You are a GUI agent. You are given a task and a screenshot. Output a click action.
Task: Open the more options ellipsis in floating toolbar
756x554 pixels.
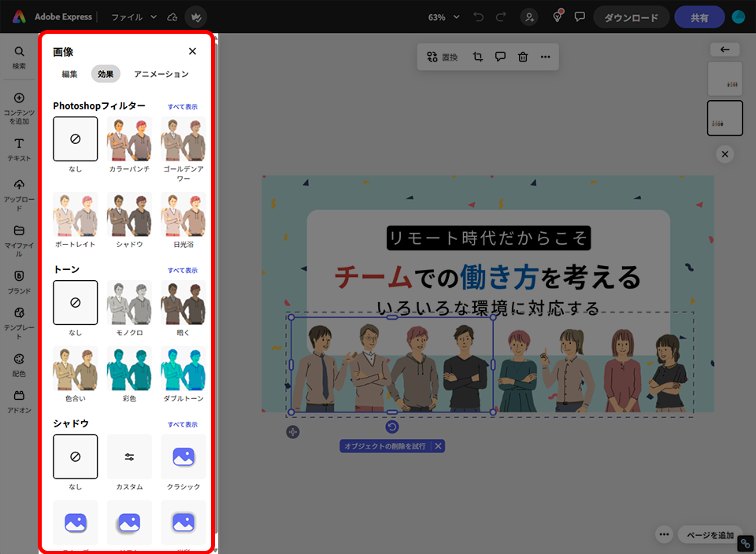tap(545, 57)
